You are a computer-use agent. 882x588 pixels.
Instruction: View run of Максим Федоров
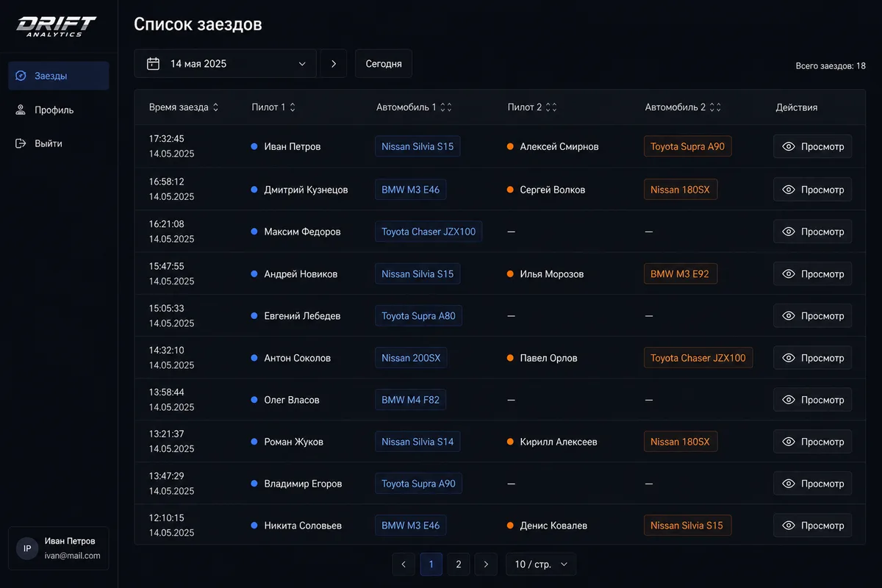point(812,232)
